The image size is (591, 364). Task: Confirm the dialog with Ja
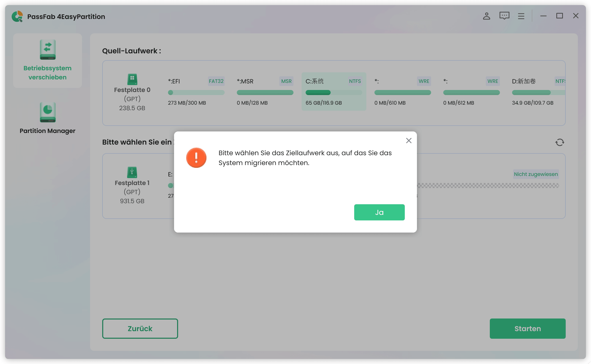pyautogui.click(x=379, y=212)
